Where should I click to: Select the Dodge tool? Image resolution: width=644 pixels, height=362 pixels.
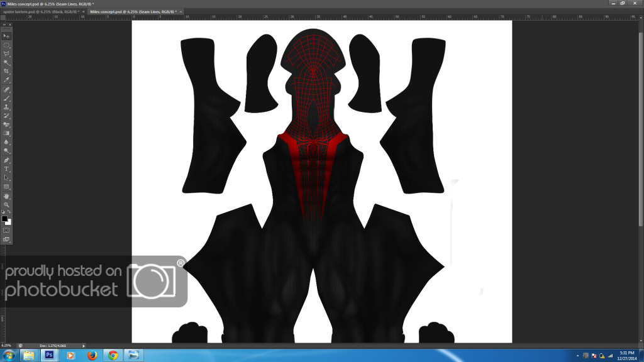(x=6, y=151)
